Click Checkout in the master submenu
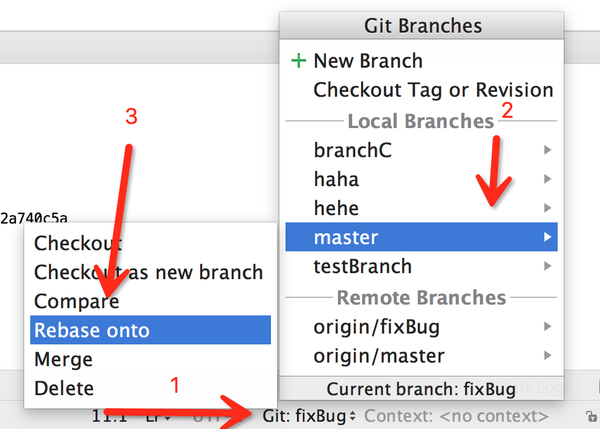This screenshot has height=429, width=600. [x=78, y=243]
